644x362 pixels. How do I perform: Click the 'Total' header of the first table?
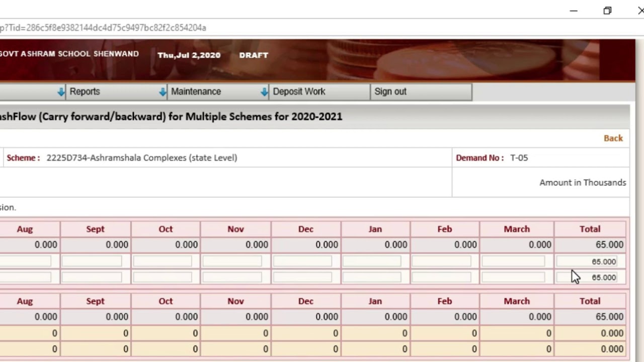[590, 229]
